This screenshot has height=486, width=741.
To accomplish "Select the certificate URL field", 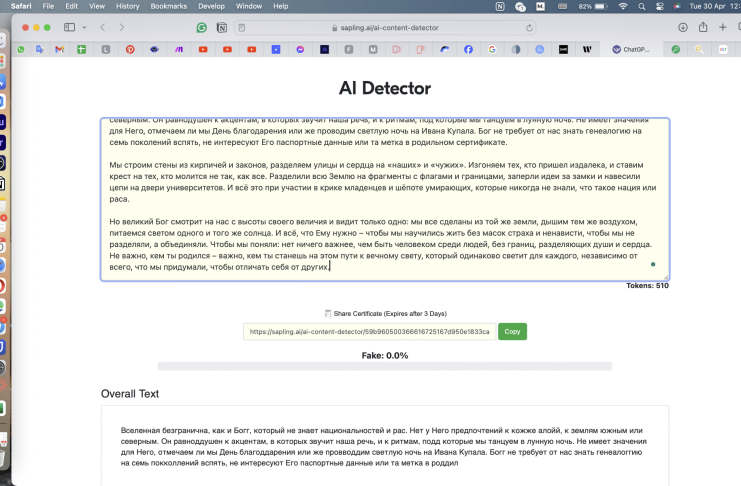I will (370, 331).
